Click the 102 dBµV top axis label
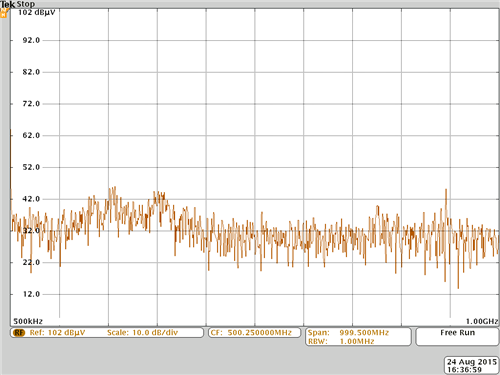500x375 pixels. 36,13
